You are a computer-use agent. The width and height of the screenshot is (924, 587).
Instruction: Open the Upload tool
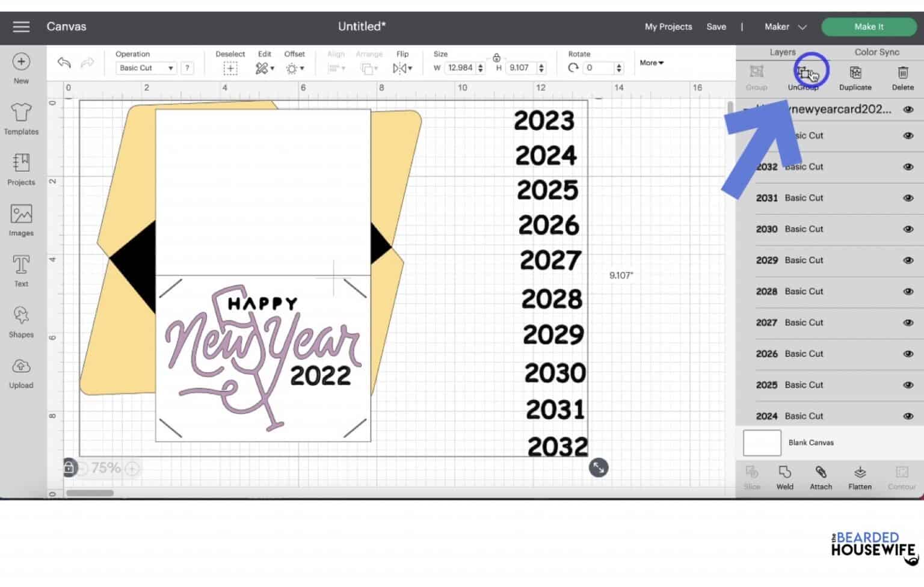pos(21,373)
